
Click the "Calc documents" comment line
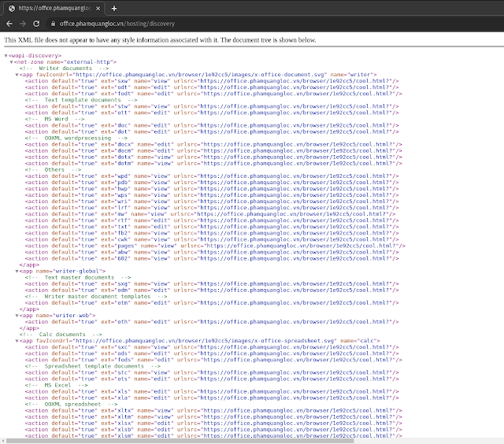(x=61, y=335)
